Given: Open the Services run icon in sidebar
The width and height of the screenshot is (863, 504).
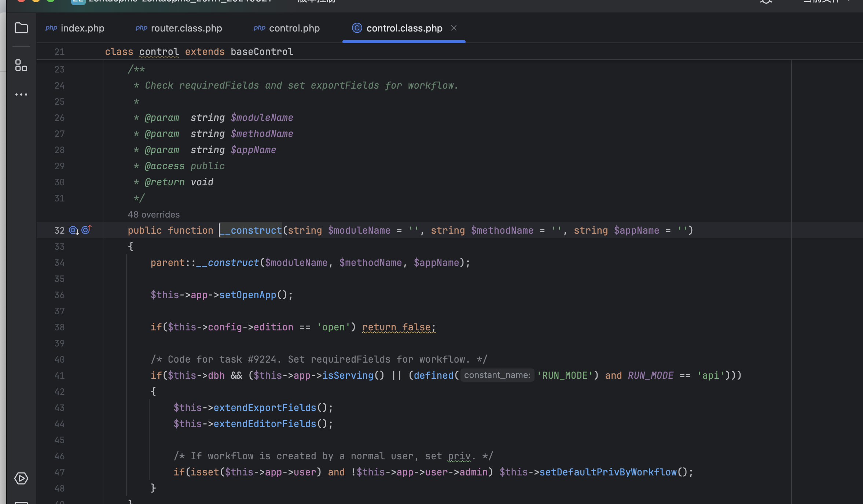Looking at the screenshot, I should coord(21,478).
